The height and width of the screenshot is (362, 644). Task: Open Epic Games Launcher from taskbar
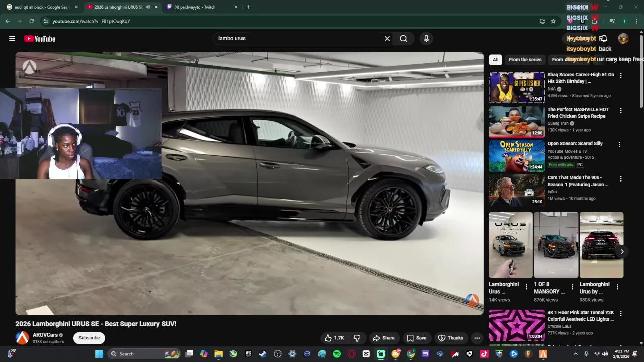click(x=248, y=354)
